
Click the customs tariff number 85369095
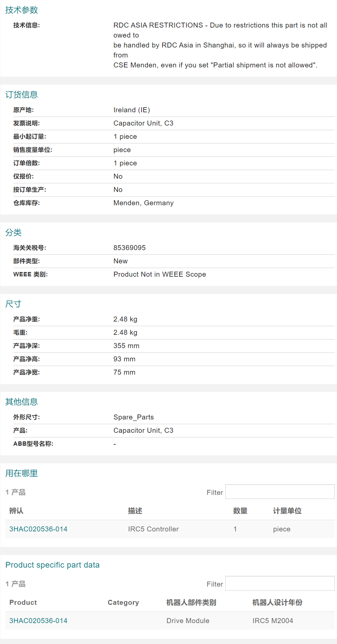tap(129, 248)
